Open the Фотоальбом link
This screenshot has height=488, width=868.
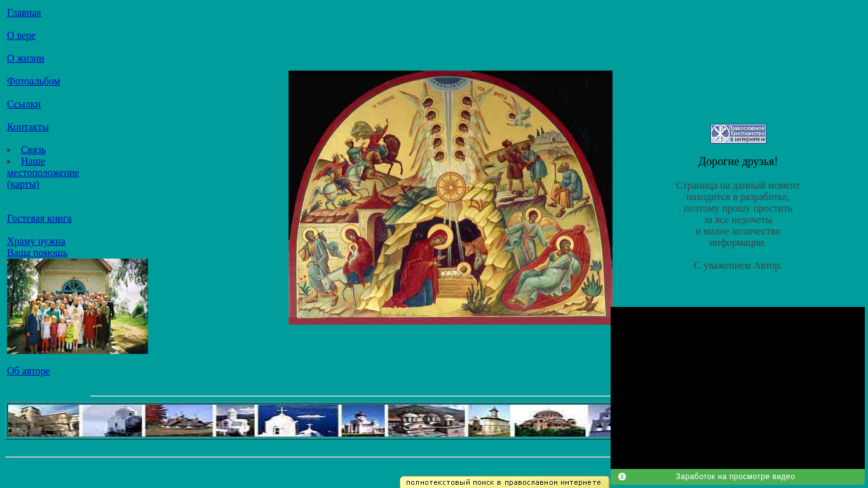[34, 81]
